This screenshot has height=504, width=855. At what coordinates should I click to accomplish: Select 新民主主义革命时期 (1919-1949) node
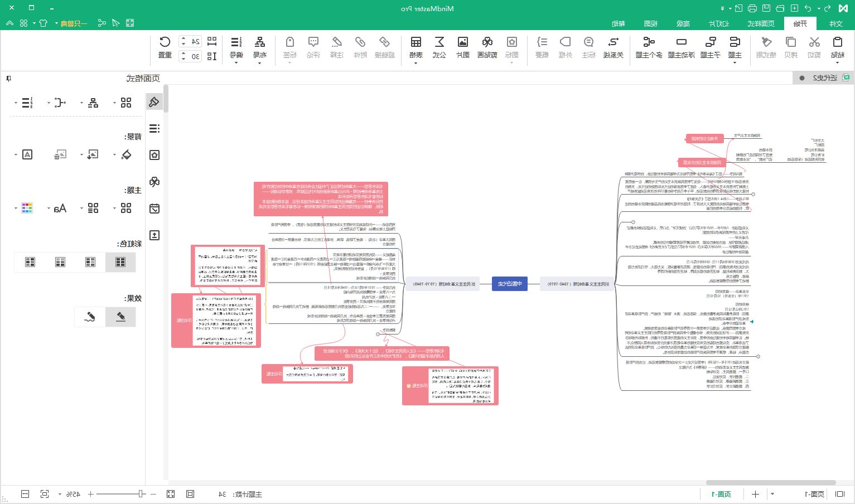(x=444, y=284)
